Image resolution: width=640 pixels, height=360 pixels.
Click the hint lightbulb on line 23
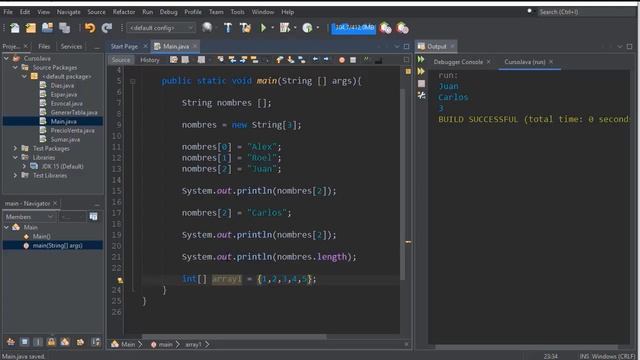120,280
